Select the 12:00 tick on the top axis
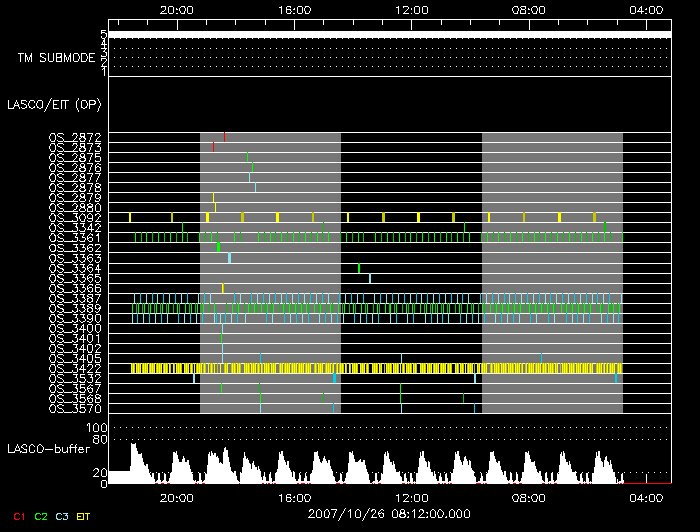 click(x=412, y=10)
